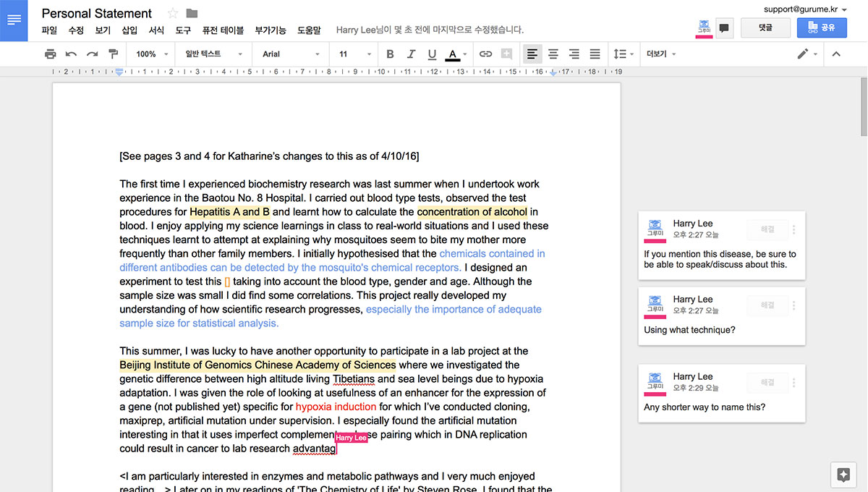This screenshot has width=868, height=492.
Task: Open the line spacing dropdown
Action: (624, 54)
